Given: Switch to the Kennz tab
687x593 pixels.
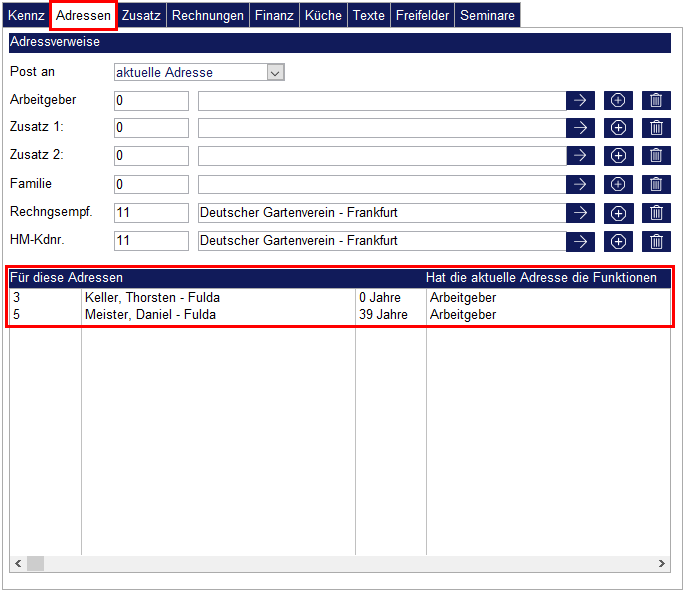Looking at the screenshot, I should (x=26, y=16).
